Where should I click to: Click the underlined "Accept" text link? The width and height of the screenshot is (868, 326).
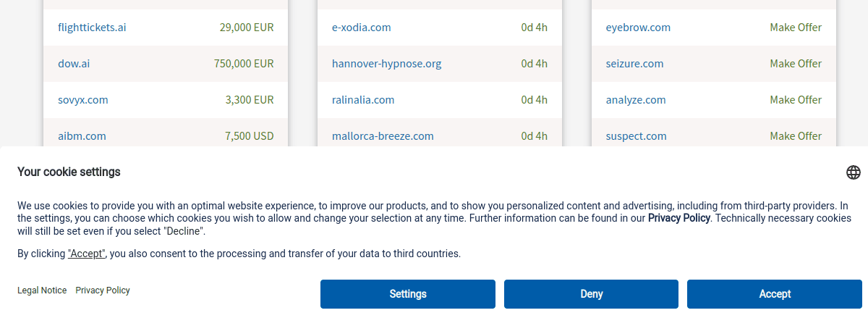(87, 254)
